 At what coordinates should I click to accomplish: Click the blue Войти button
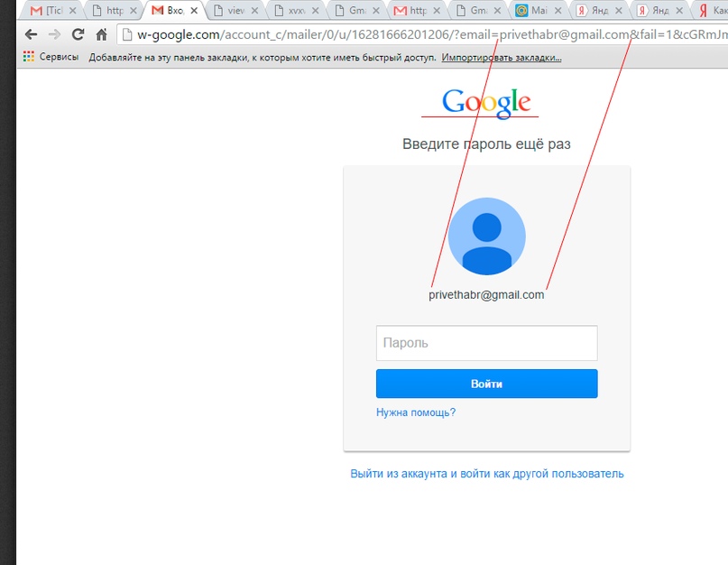coord(486,384)
